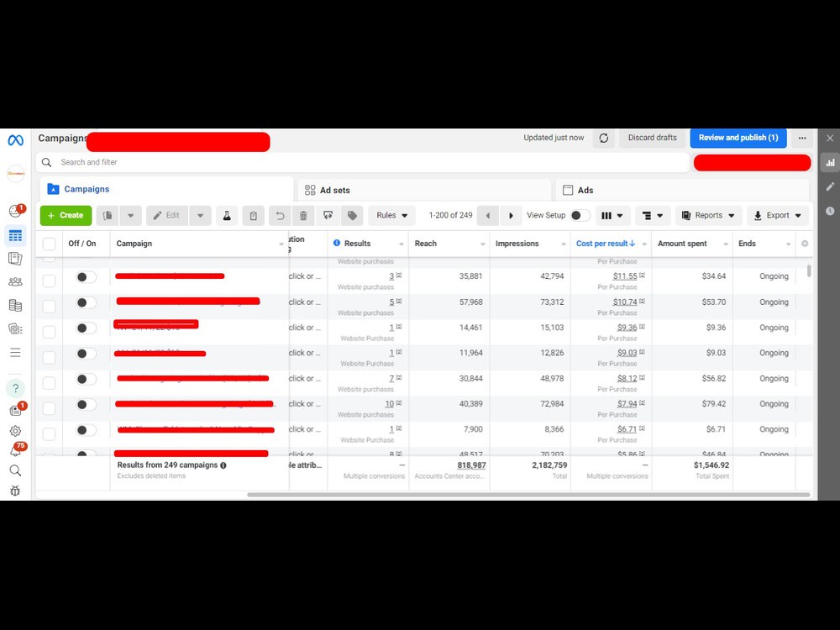
Task: Open the Export dropdown
Action: click(x=777, y=215)
